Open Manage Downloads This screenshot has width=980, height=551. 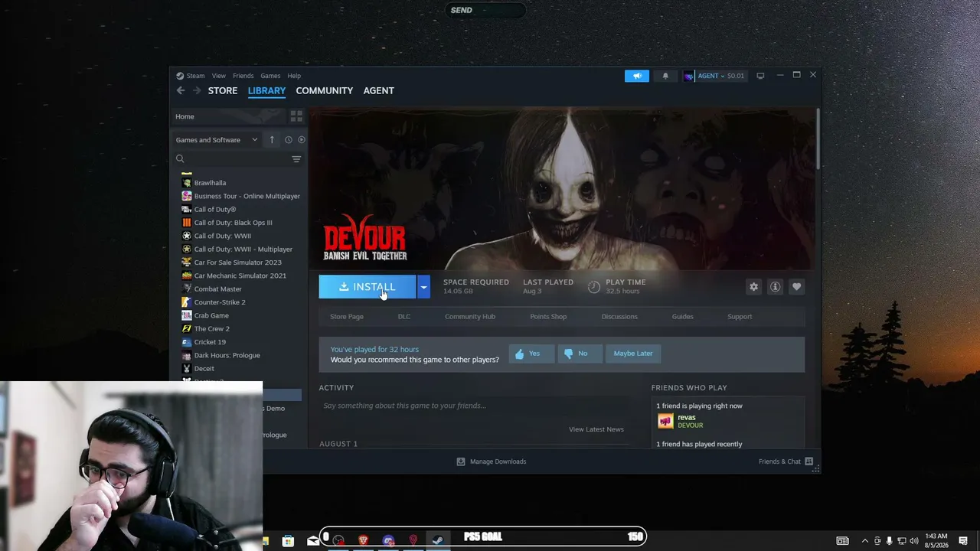[x=492, y=461]
